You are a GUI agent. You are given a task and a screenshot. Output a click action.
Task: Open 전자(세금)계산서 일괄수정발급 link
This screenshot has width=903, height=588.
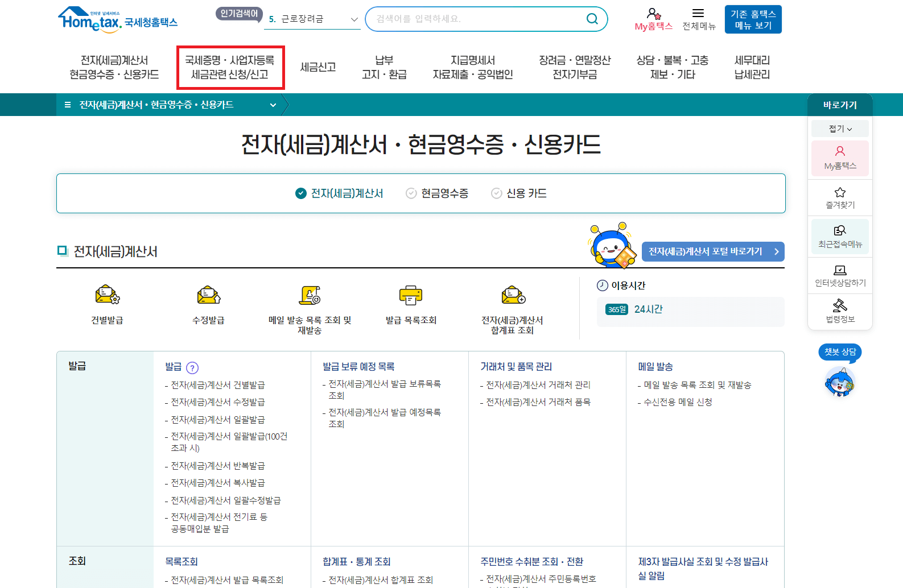click(x=226, y=500)
